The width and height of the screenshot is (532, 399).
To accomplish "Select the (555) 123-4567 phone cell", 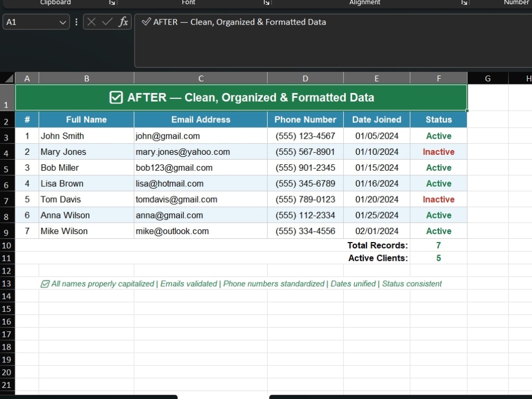I will 305,136.
